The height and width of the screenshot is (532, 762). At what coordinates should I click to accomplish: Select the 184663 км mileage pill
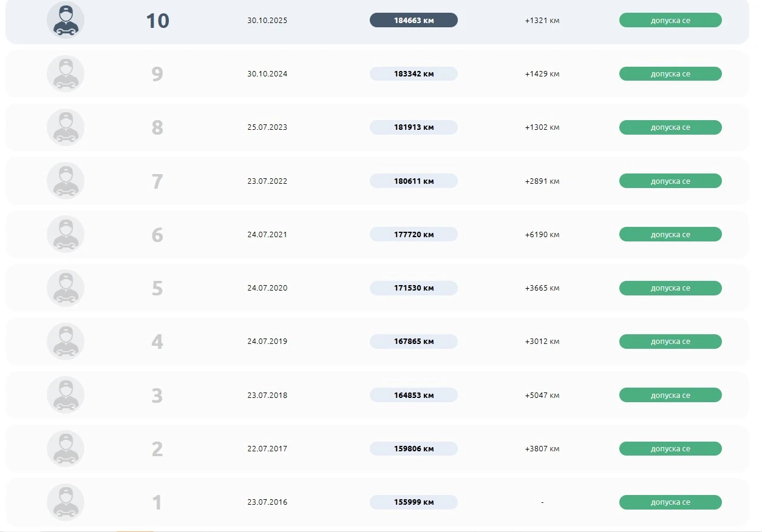[413, 20]
